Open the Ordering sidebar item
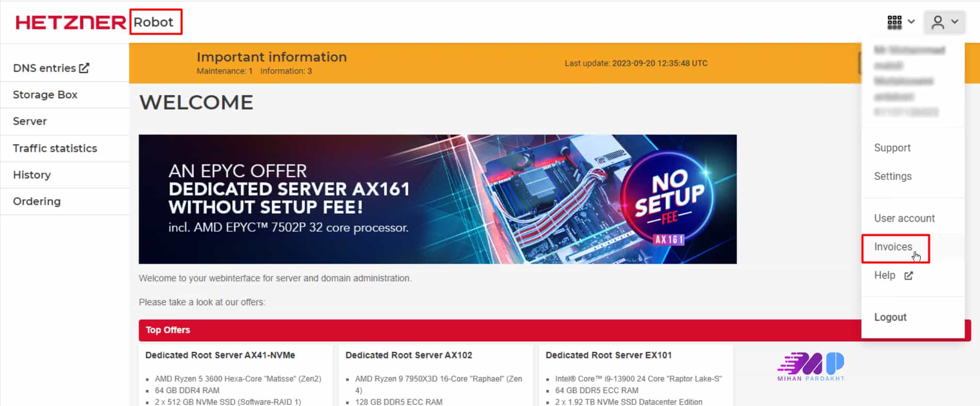Viewport: 980px width, 406px height. [x=37, y=201]
